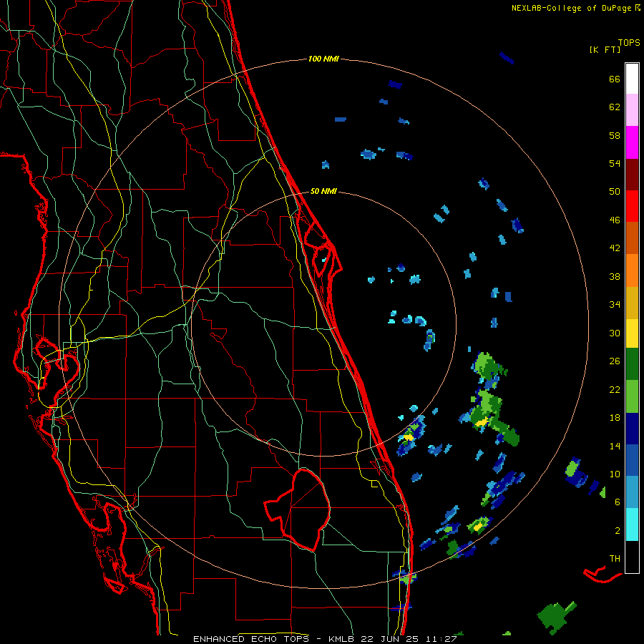The height and width of the screenshot is (644, 644).
Task: Select the 58 legend value
Action: tap(615, 135)
